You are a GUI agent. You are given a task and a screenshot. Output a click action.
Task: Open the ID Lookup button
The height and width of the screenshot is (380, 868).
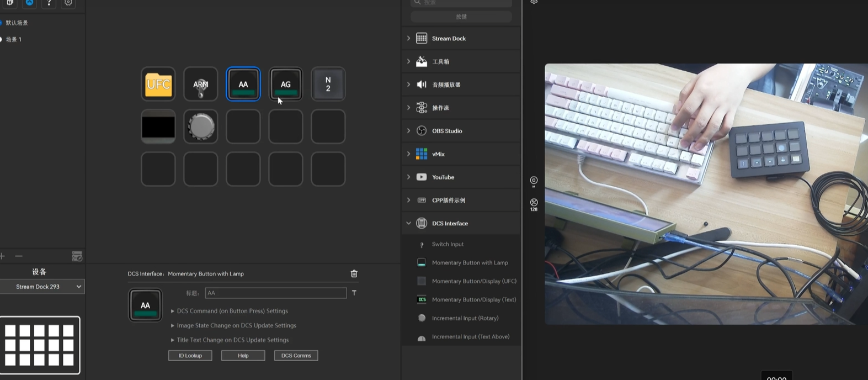190,356
